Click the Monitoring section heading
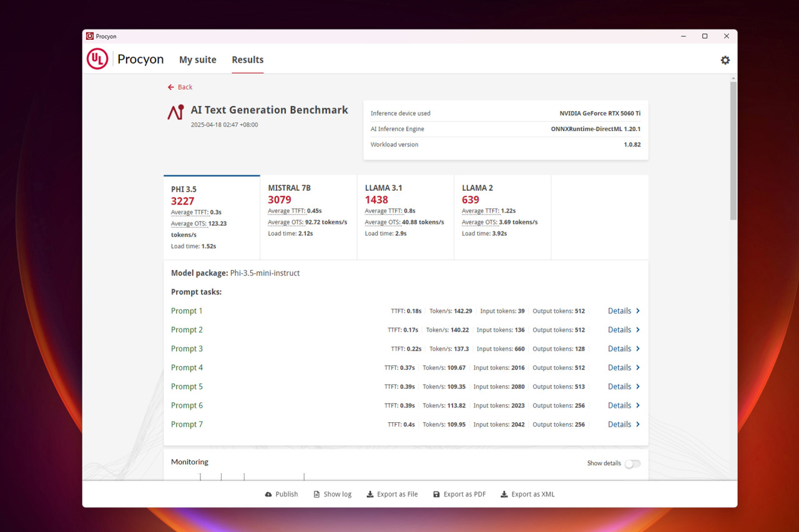Screen dimensions: 799x532 190,462
